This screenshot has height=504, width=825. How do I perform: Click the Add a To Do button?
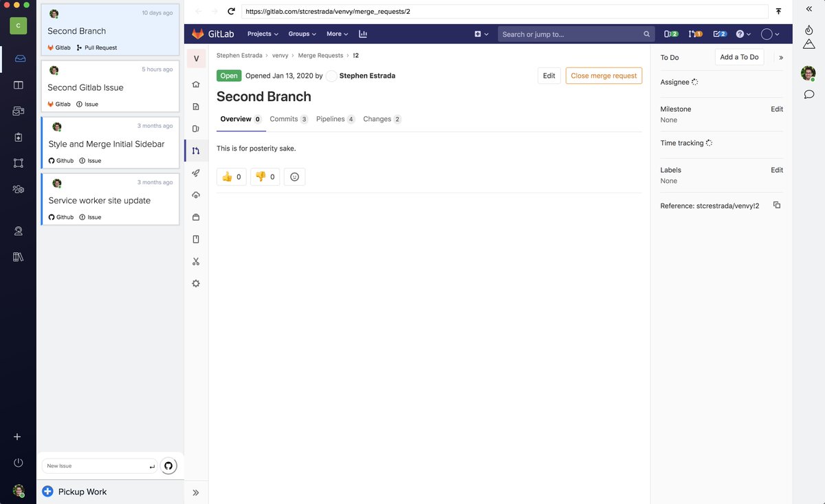(739, 57)
